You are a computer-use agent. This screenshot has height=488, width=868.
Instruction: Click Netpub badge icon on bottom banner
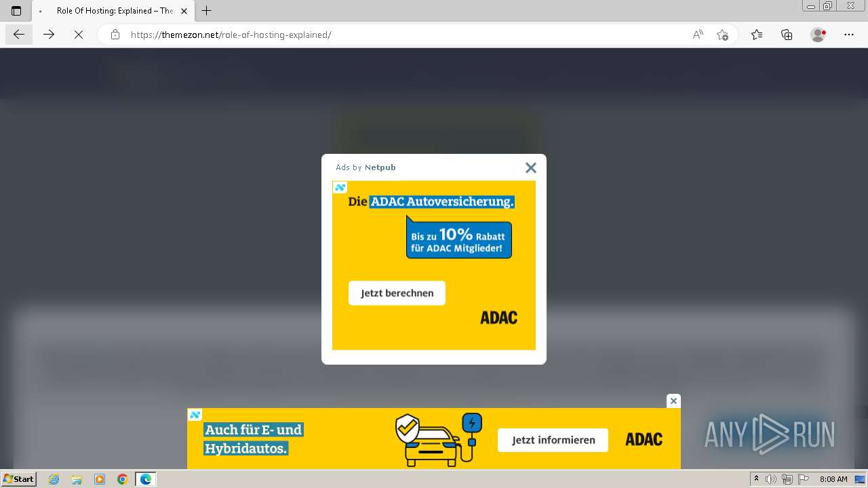[195, 415]
